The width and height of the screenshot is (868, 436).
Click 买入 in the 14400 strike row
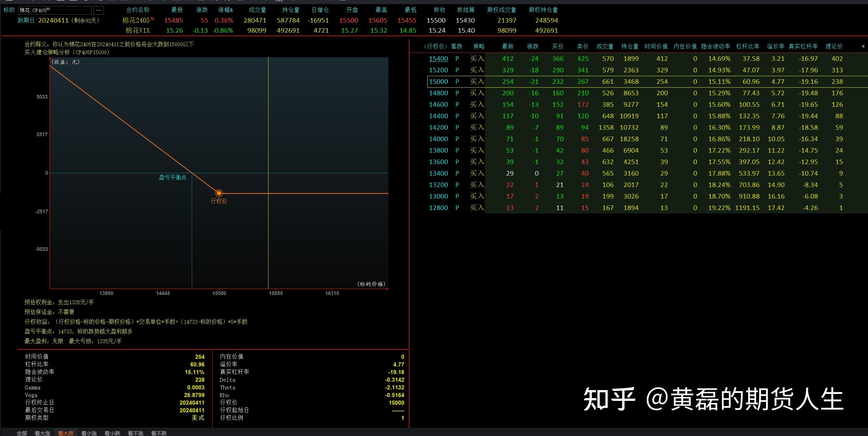[x=477, y=116]
